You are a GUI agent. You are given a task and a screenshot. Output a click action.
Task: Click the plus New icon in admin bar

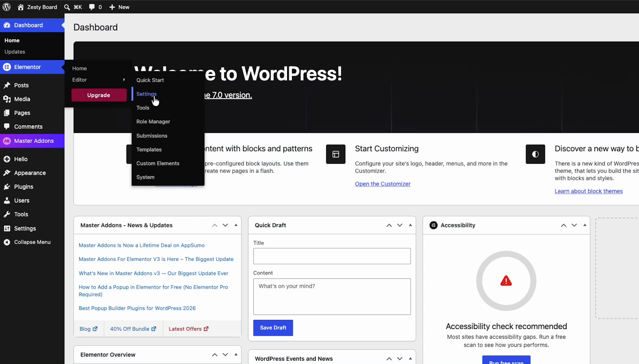pos(112,7)
